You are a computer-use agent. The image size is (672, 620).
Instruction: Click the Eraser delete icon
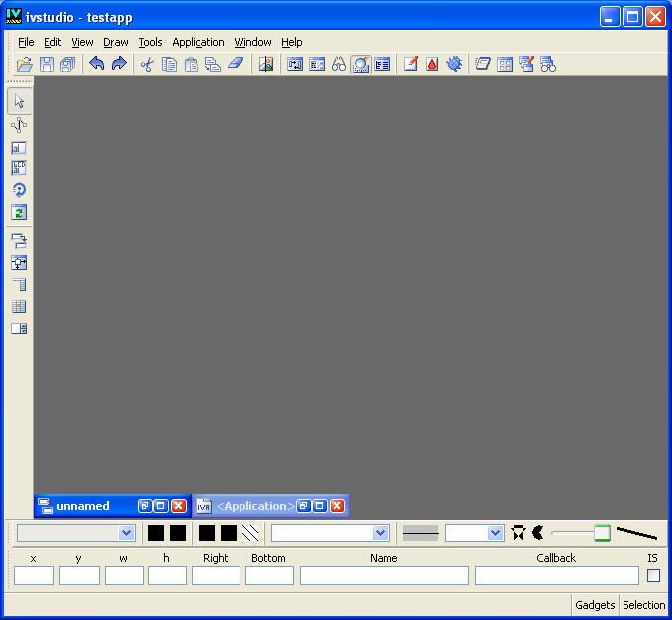(x=235, y=64)
